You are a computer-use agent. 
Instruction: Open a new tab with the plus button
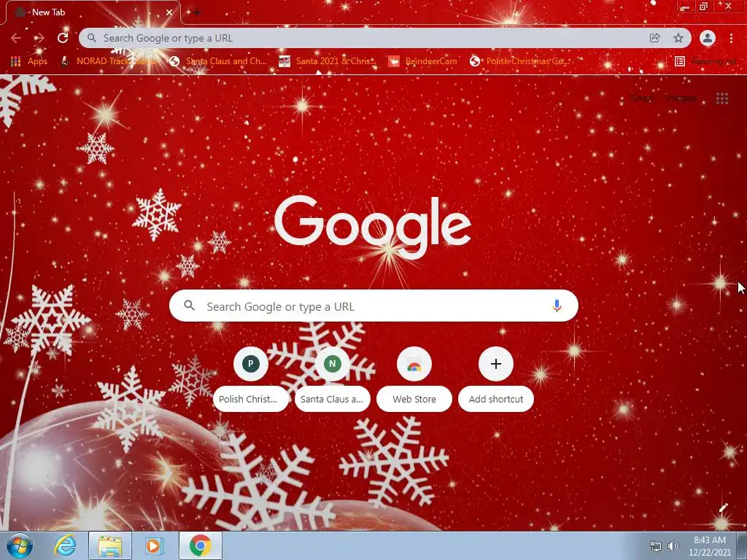coord(197,12)
